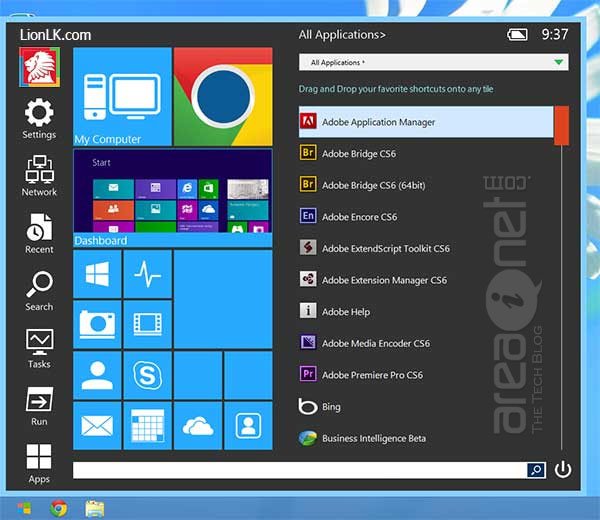
Task: Open Chrome from the taskbar
Action: tap(59, 509)
